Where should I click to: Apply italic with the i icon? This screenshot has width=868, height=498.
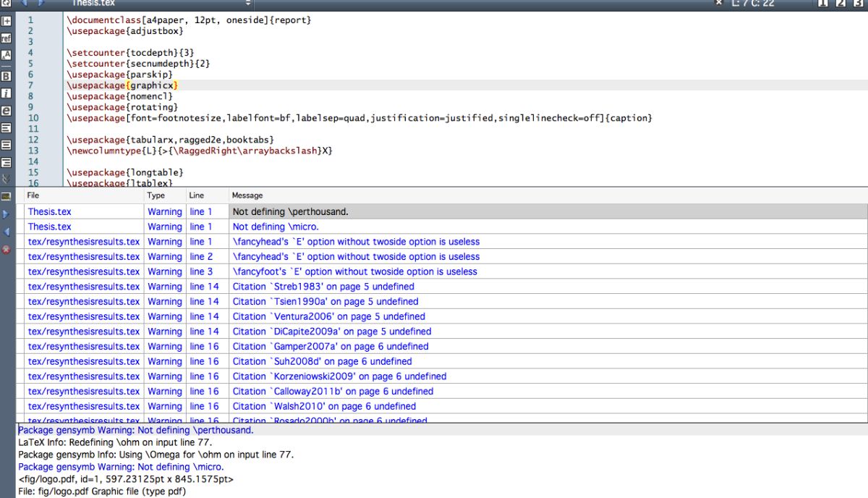click(x=6, y=93)
